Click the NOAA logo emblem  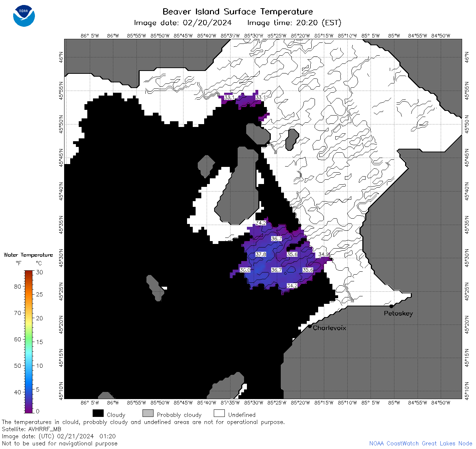24,16
